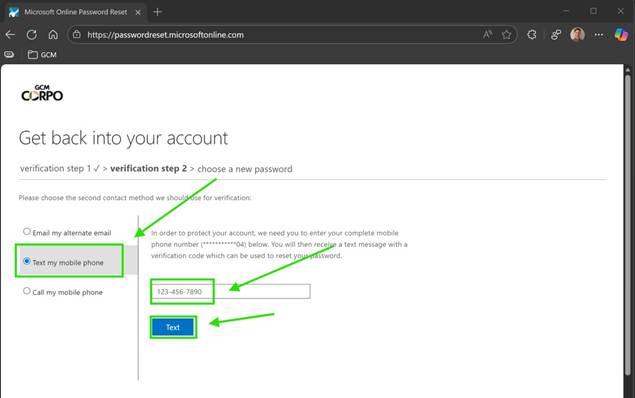Click 'Get back into your account' heading
This screenshot has height=398, width=635.
click(x=124, y=138)
